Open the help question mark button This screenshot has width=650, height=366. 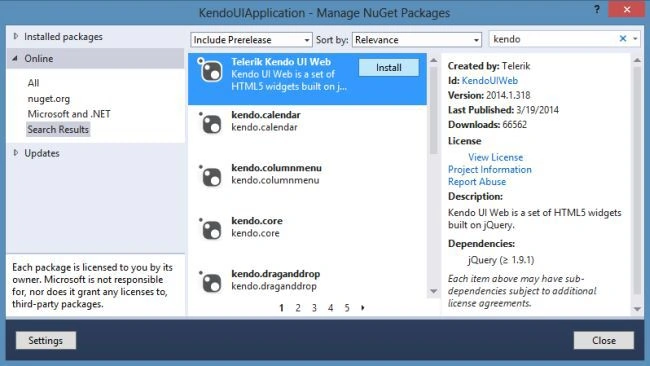597,10
